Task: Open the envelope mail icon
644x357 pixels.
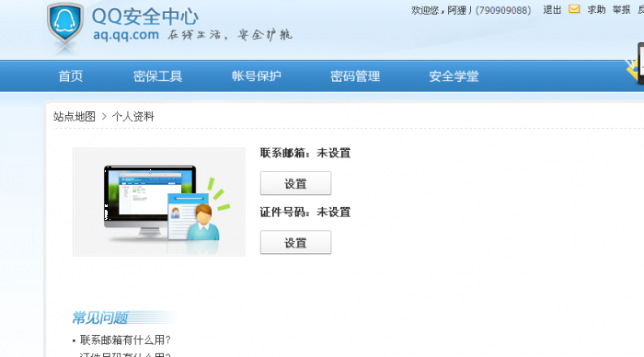Action: pyautogui.click(x=574, y=9)
